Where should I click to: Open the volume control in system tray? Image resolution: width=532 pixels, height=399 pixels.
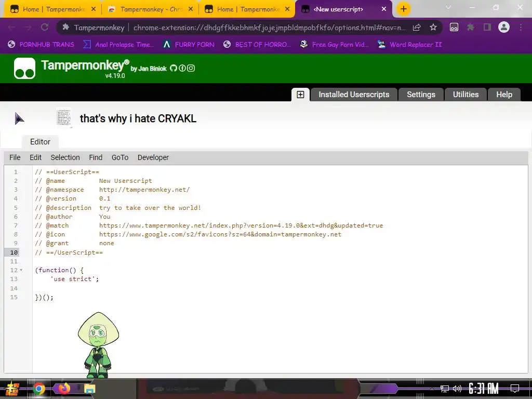(x=457, y=389)
